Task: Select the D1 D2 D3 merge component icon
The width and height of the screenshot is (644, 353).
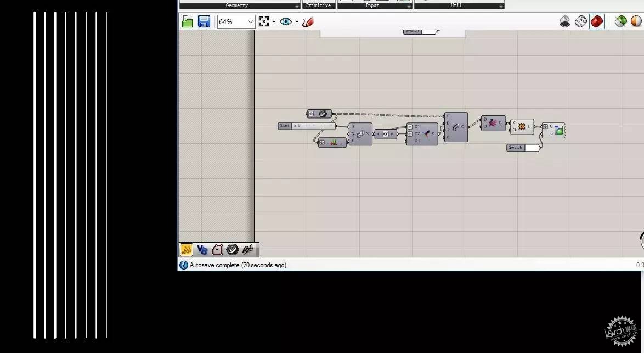Action: pos(426,134)
